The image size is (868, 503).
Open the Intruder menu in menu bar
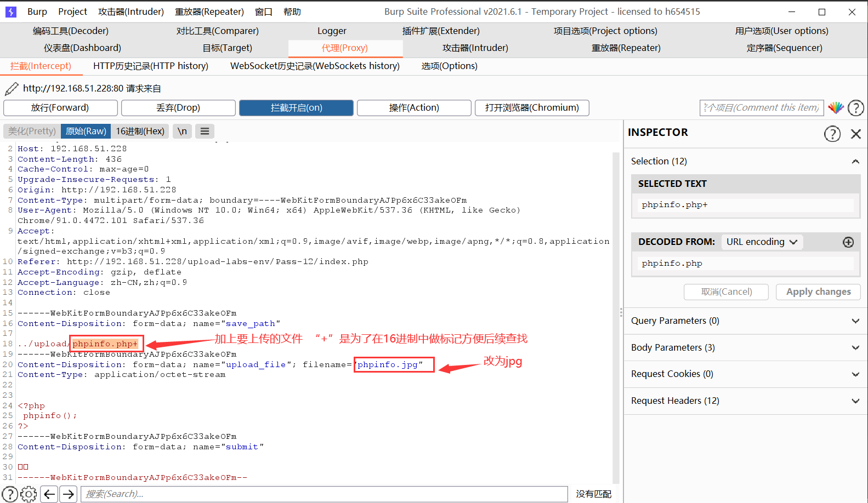131,12
